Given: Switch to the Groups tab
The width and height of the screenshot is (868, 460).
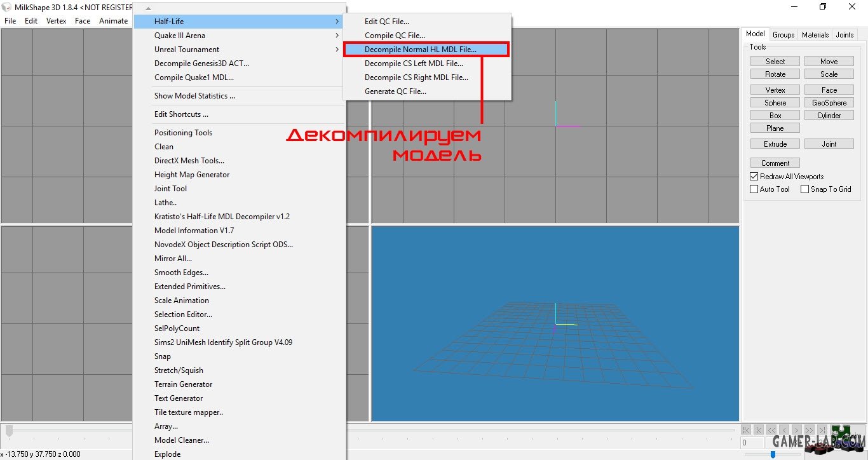Looking at the screenshot, I should [783, 35].
